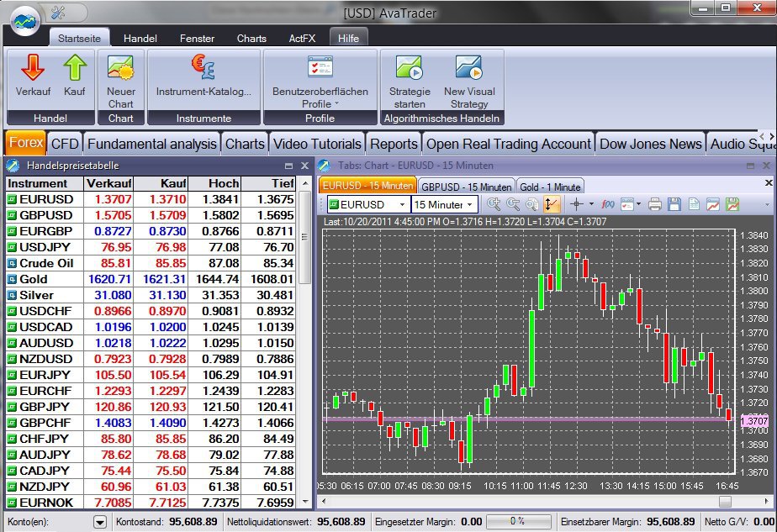
Task: Expand the chart toolbar overflow arrow
Action: tap(767, 204)
